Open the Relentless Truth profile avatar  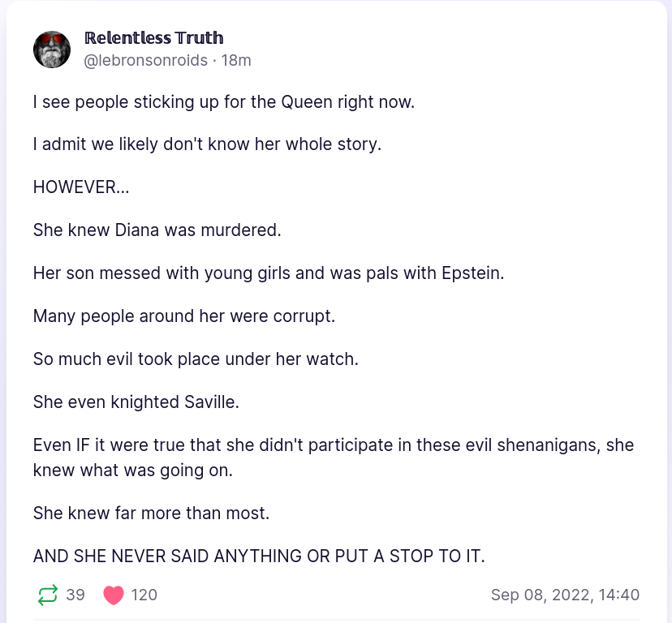(52, 49)
